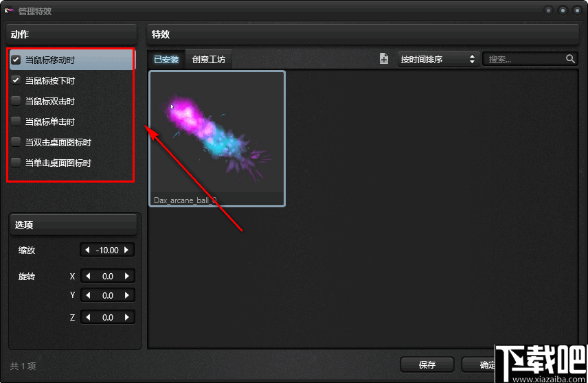Decrease 缩放 value with left arrow
The height and width of the screenshot is (383, 588).
87,250
